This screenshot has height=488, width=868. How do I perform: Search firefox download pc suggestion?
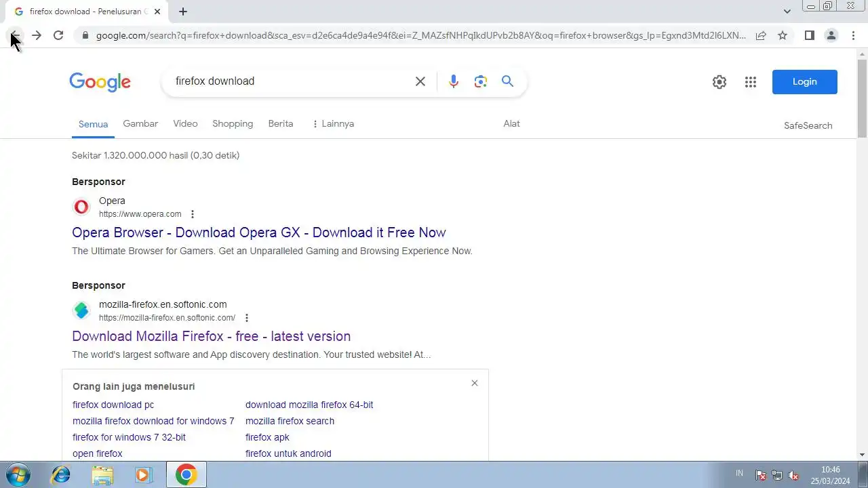point(113,405)
